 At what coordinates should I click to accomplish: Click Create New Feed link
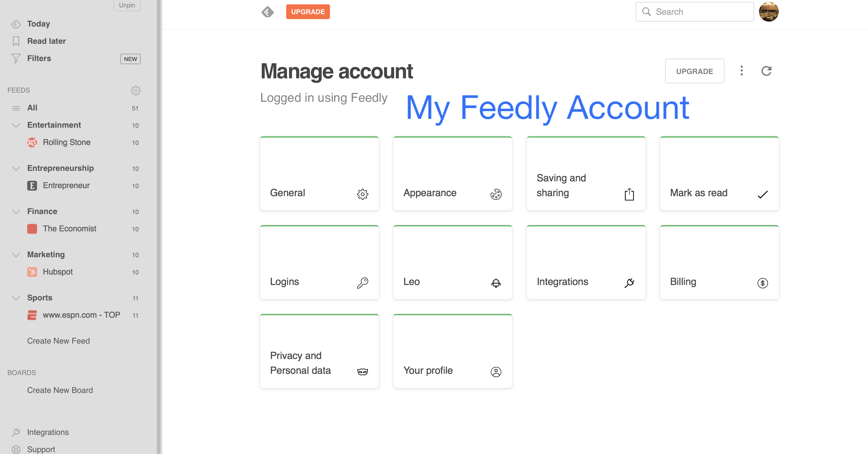[x=58, y=341]
